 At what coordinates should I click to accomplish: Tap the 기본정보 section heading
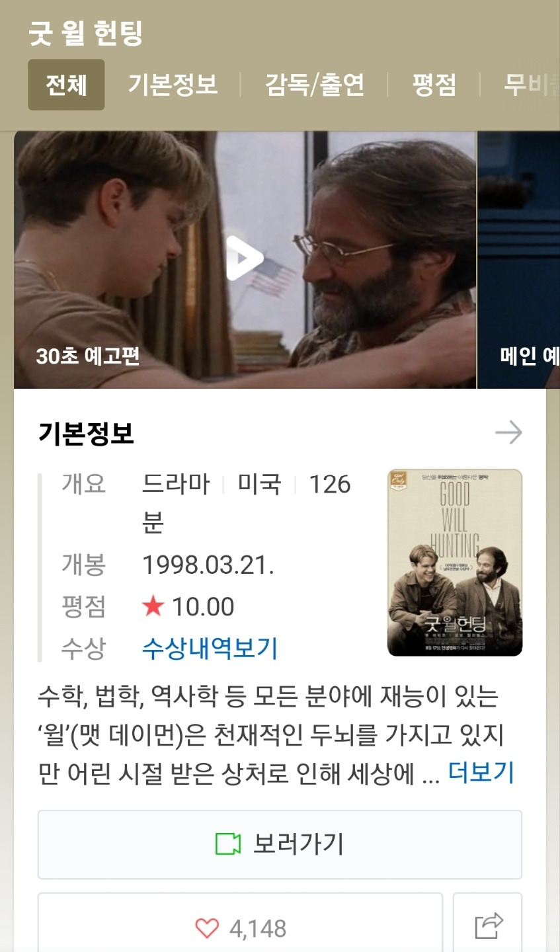86,433
